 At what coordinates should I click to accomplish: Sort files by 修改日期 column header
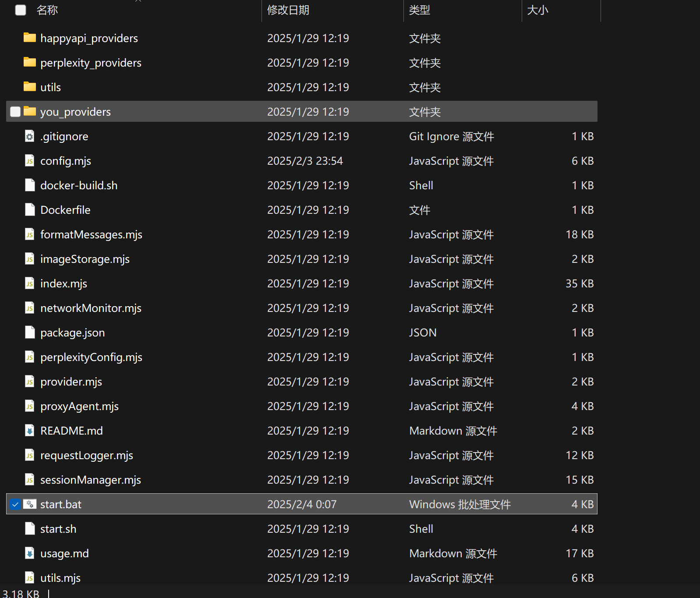click(x=288, y=10)
